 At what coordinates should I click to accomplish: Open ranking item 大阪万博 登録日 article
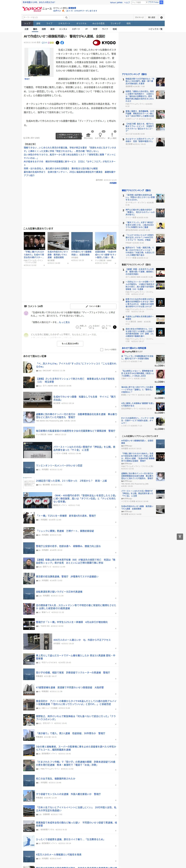[x=140, y=127]
